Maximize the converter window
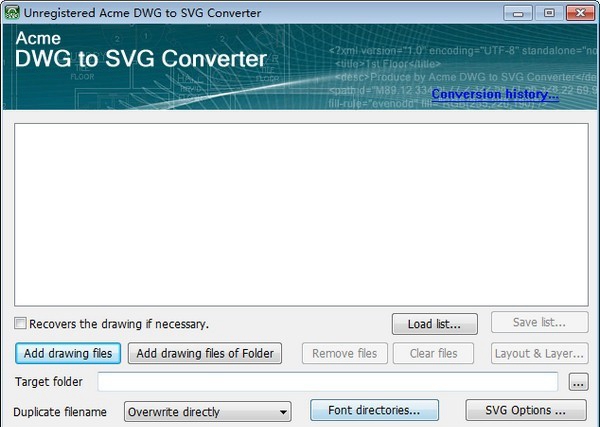 549,13
